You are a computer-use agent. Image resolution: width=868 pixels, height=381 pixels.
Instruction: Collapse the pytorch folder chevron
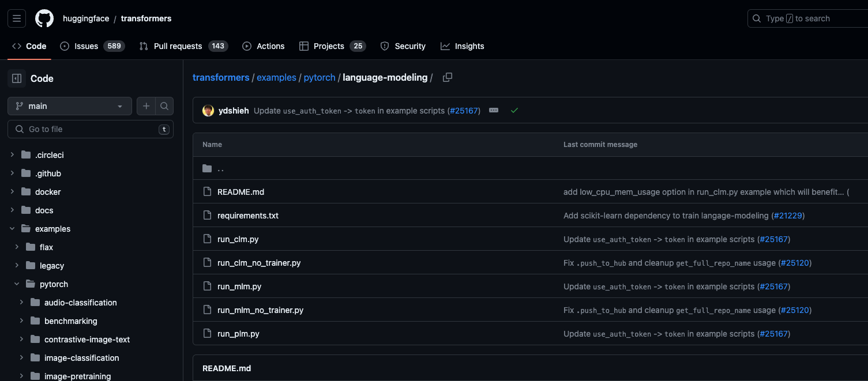[x=17, y=284]
